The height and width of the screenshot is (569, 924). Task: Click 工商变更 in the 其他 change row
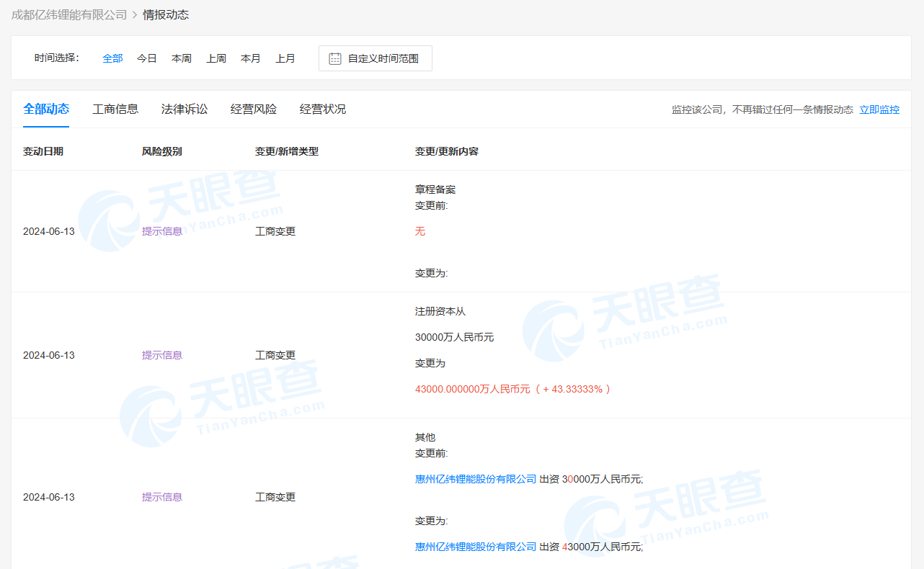(x=275, y=497)
